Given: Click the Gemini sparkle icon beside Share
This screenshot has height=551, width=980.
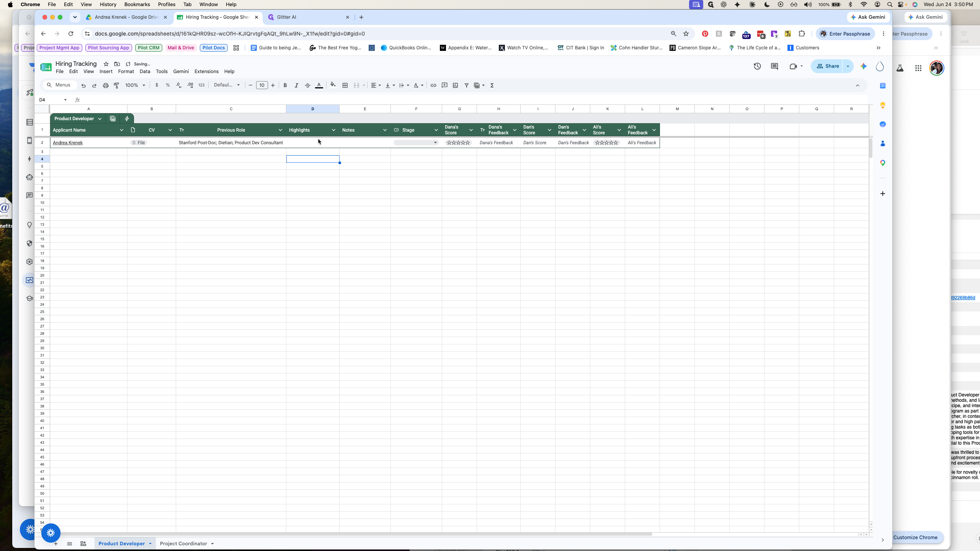Looking at the screenshot, I should coord(864,66).
